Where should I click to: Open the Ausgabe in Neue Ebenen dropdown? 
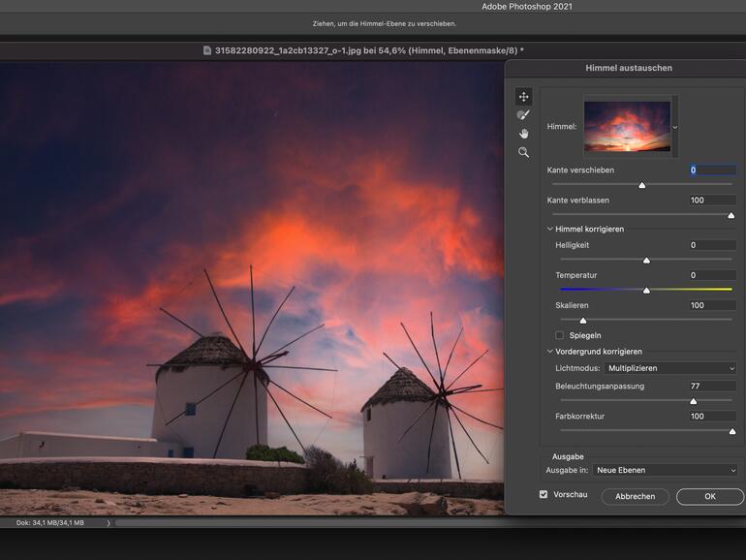click(665, 470)
